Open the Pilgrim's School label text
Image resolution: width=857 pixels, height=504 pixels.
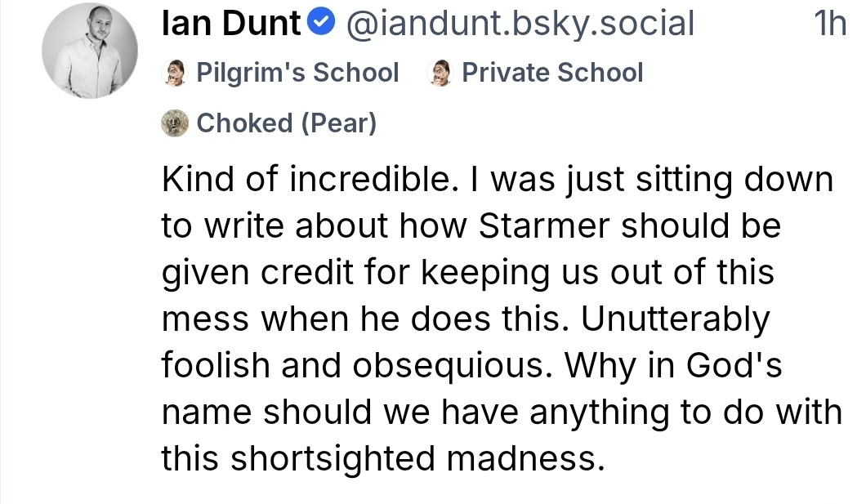pyautogui.click(x=297, y=73)
